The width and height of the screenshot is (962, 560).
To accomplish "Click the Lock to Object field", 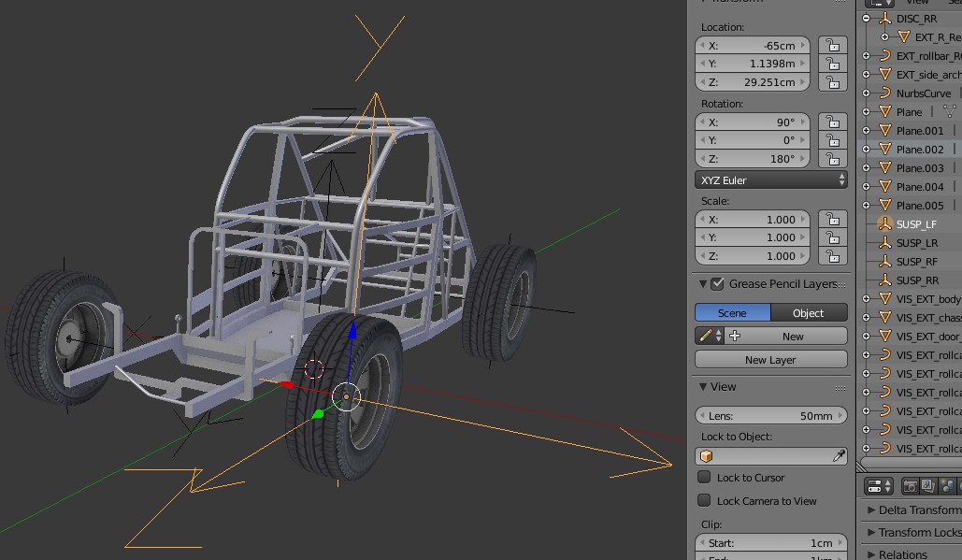I will pyautogui.click(x=771, y=455).
